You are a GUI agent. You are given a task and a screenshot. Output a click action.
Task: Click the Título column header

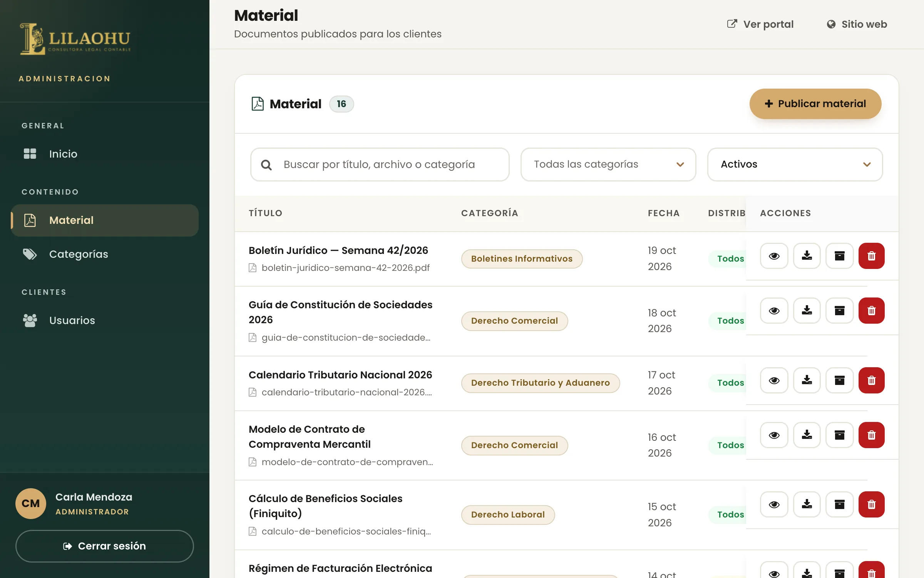click(x=266, y=213)
